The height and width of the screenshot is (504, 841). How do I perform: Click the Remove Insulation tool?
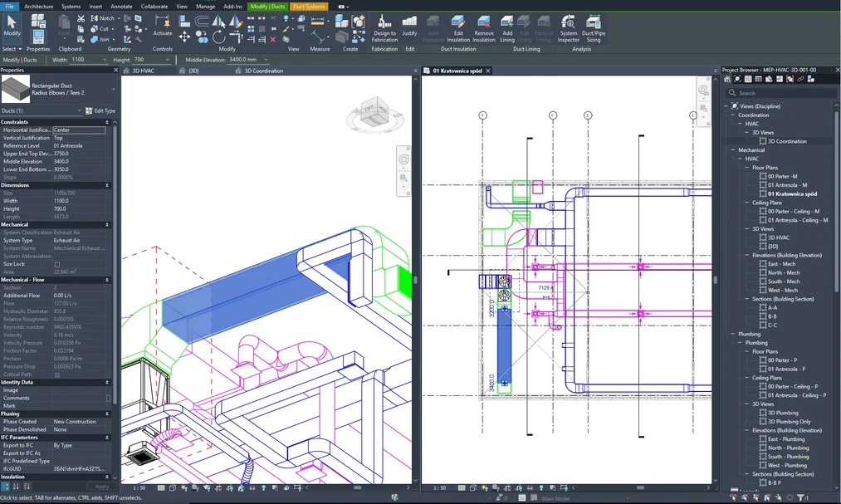(x=484, y=33)
